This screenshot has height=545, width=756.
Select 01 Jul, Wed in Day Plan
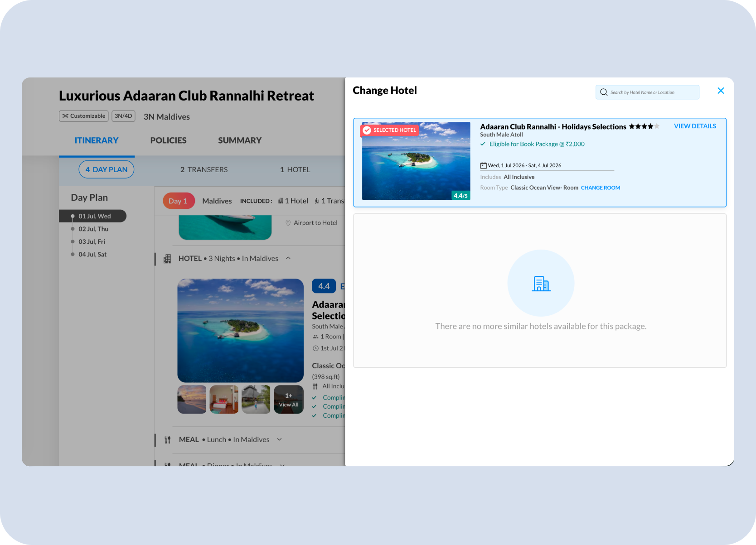93,216
